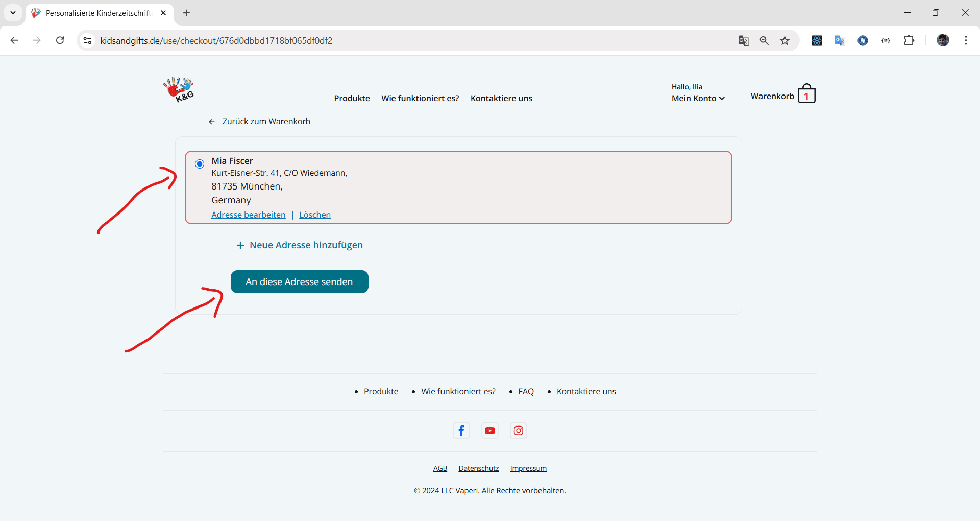Open the Facebook social icon
Viewport: 980px width, 521px height.
point(461,431)
